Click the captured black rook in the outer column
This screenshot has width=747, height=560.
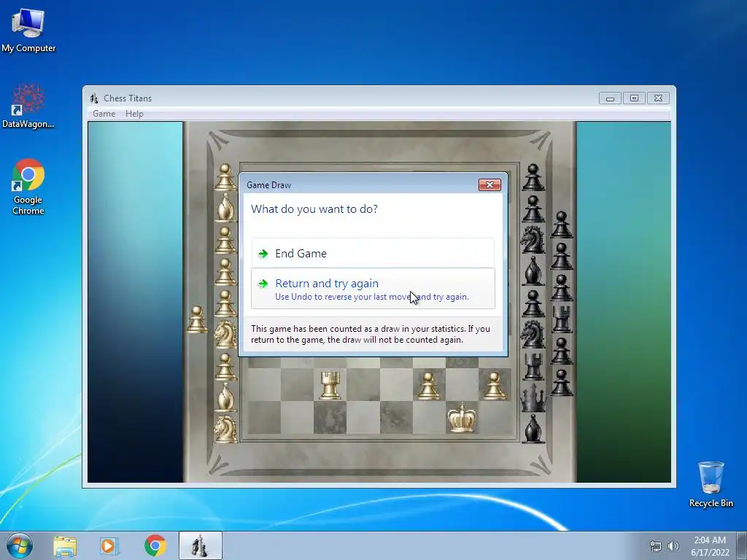(562, 319)
